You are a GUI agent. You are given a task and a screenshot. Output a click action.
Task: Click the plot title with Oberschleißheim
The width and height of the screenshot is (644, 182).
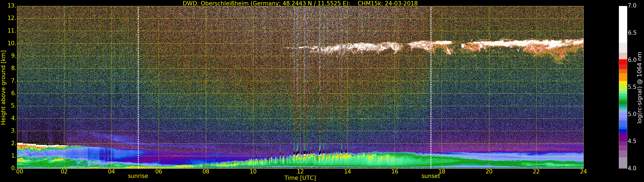300,3
